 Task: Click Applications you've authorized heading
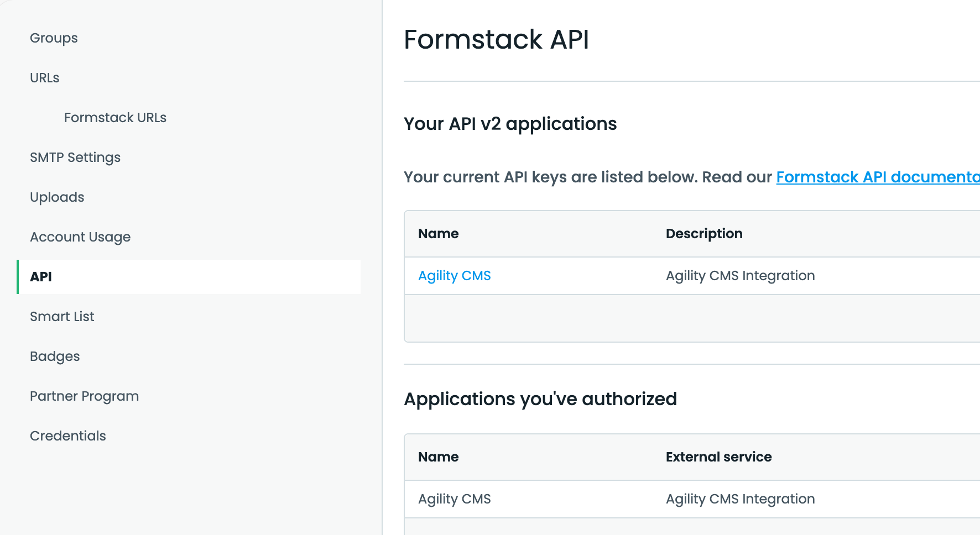pyautogui.click(x=540, y=399)
